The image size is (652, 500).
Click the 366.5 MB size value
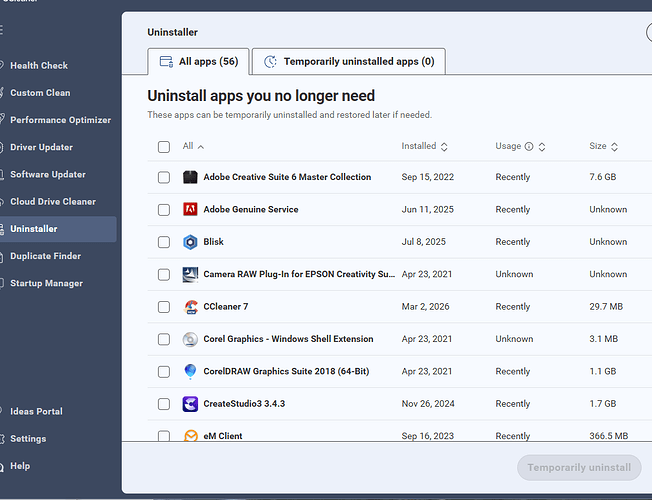click(x=608, y=436)
